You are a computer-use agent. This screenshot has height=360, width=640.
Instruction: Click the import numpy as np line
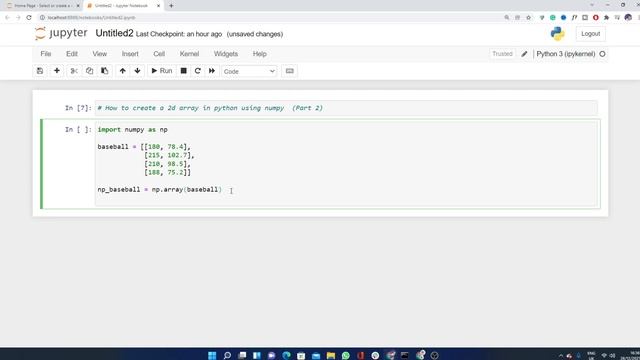[133, 129]
